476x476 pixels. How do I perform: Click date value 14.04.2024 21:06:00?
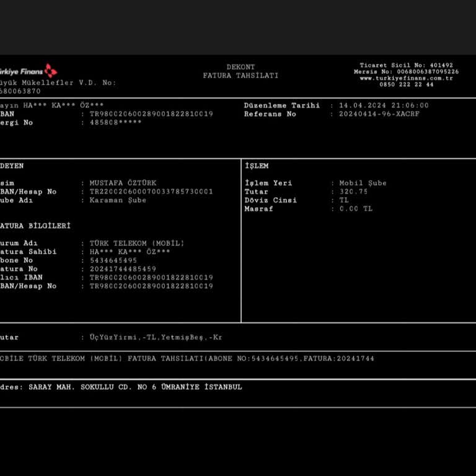click(x=384, y=105)
